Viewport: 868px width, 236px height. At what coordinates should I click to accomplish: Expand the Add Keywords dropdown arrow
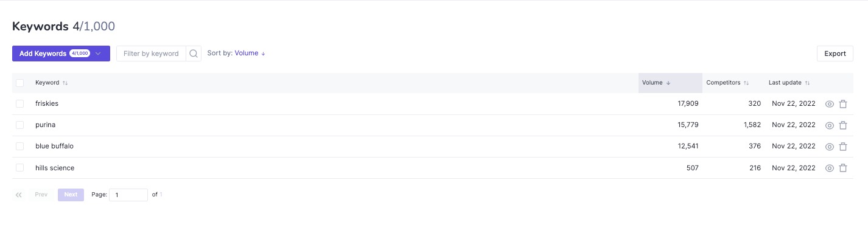98,54
